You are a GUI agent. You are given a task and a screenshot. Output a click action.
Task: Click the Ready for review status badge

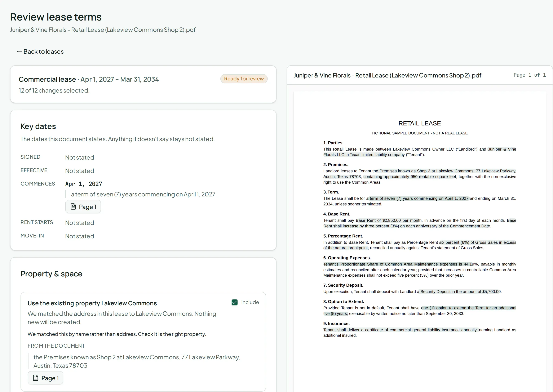tap(244, 79)
